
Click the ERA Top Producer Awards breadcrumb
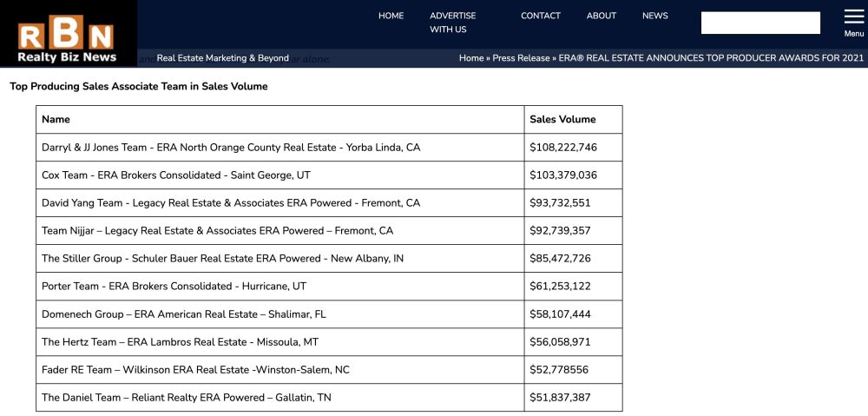[x=712, y=58]
